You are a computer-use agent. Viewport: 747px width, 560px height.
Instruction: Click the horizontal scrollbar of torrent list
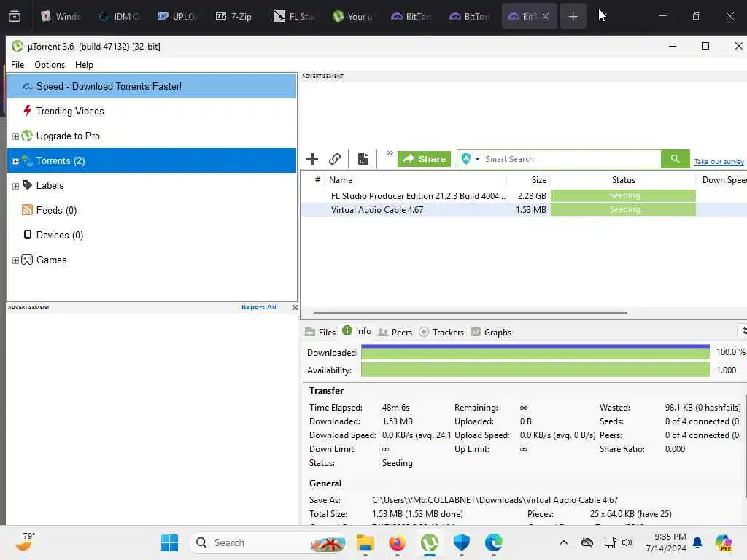point(471,313)
